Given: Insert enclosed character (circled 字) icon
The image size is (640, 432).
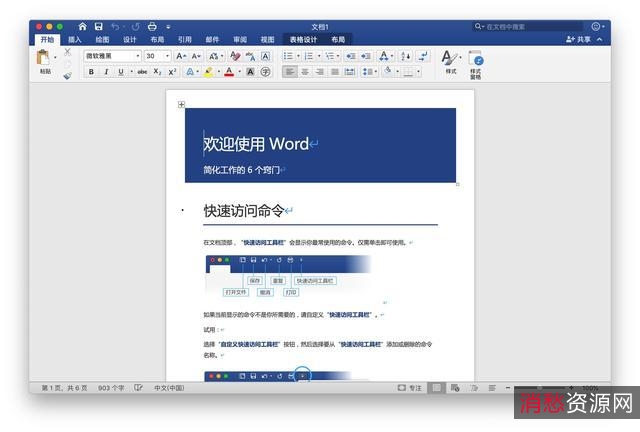Looking at the screenshot, I should click(266, 72).
